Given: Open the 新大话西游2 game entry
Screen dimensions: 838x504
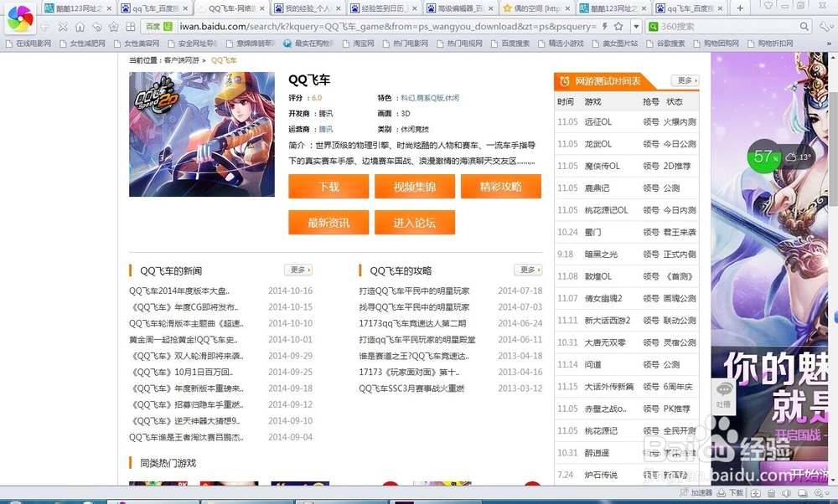Looking at the screenshot, I should [608, 321].
